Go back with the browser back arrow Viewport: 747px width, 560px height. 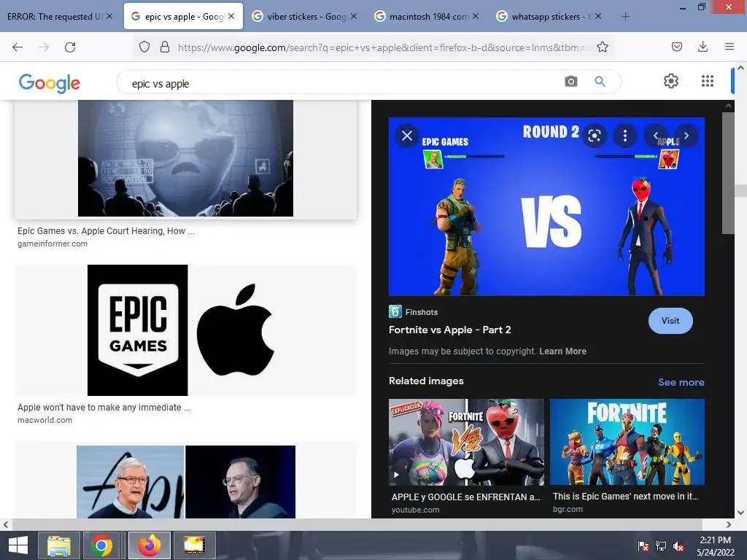point(18,47)
